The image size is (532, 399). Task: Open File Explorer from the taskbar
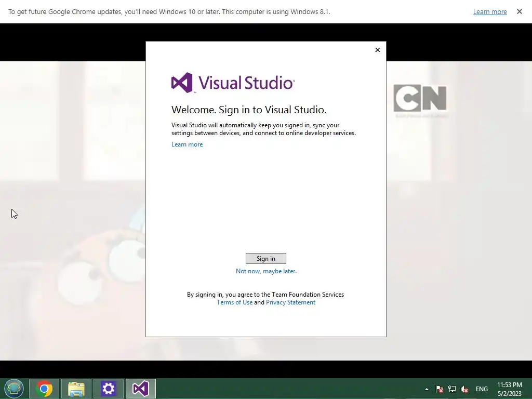point(76,389)
